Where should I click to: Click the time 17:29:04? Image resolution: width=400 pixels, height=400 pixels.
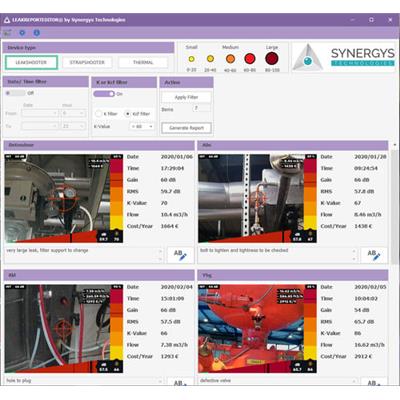click(x=172, y=168)
